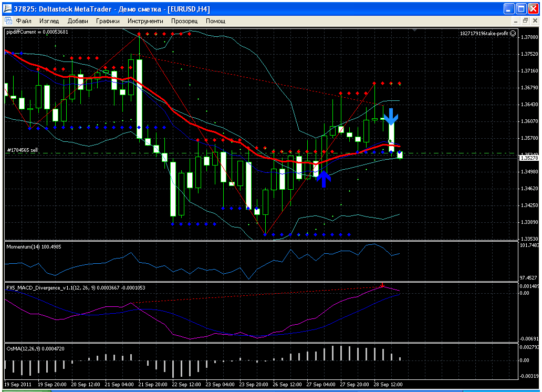Click the chart shift triangle marker at top
Viewport: 542px width, 392px height.
click(x=414, y=30)
